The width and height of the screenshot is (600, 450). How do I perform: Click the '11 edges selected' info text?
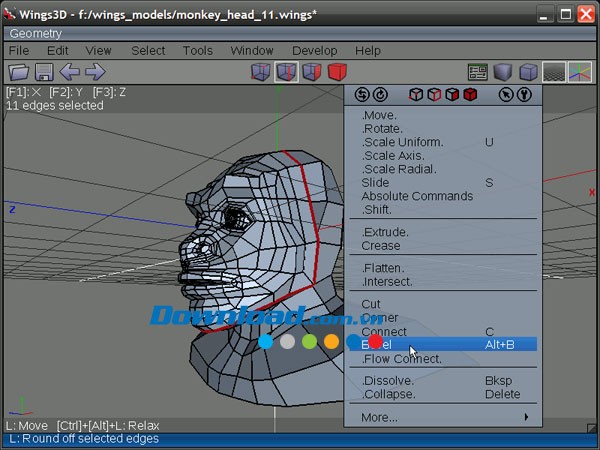coord(55,106)
